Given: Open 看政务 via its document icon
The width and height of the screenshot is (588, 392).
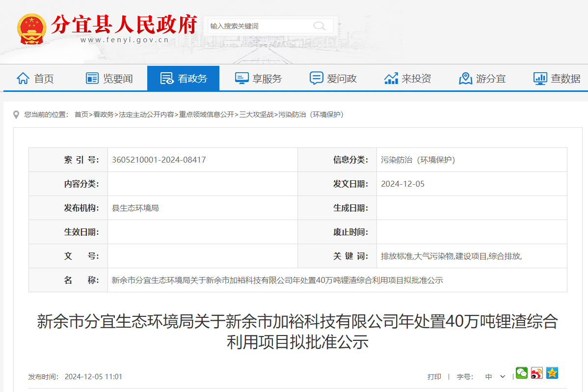Looking at the screenshot, I should pyautogui.click(x=167, y=78).
